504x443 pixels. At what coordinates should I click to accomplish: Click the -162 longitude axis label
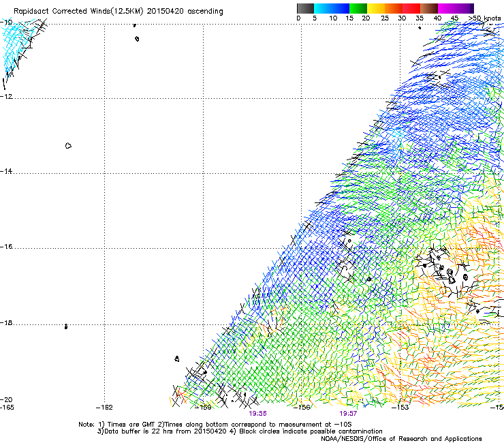tap(104, 408)
